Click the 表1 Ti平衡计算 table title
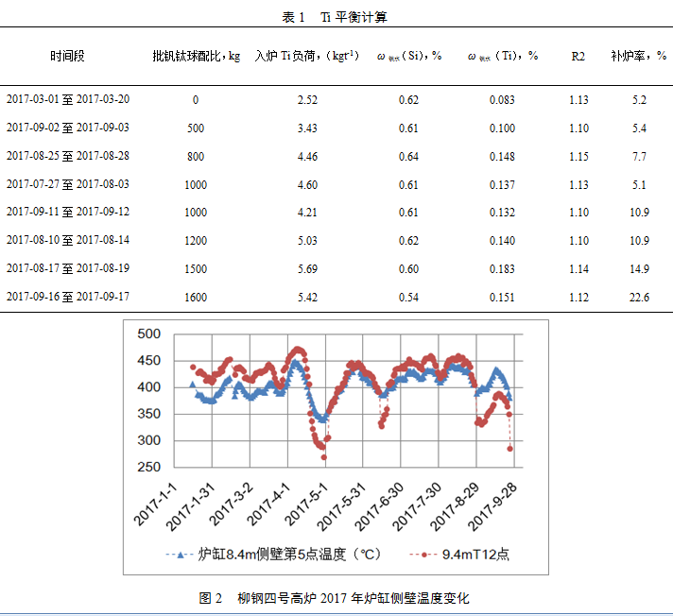The width and height of the screenshot is (673, 616). 336,17
